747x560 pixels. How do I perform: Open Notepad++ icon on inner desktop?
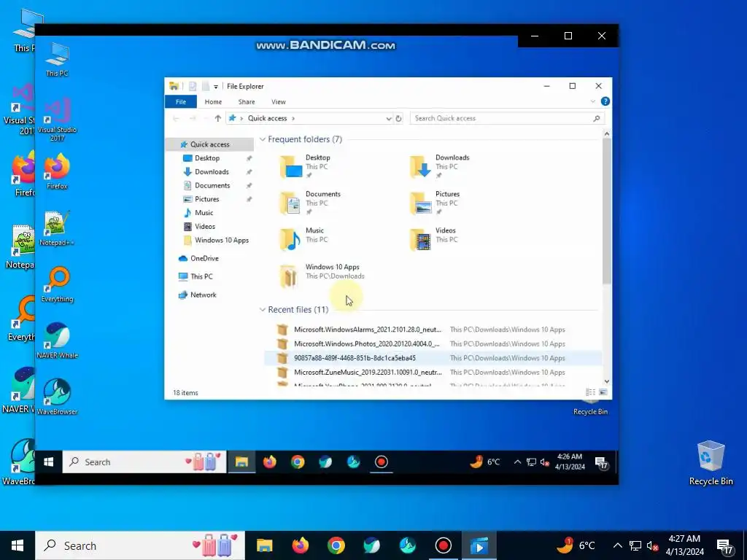[57, 228]
